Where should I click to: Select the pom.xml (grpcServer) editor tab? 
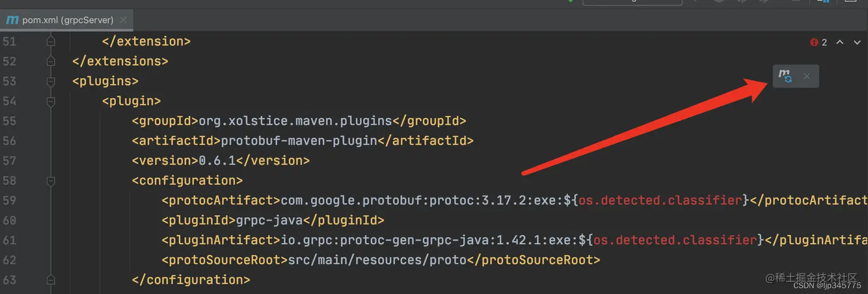coord(66,20)
